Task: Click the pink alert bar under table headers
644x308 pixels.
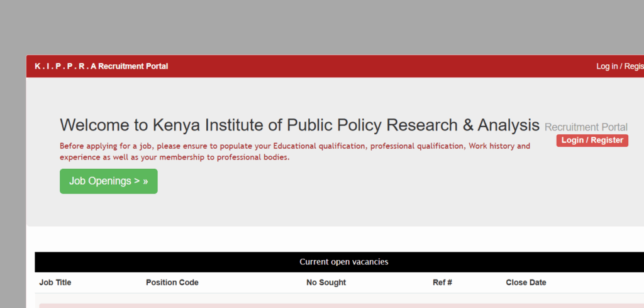Action: [340, 305]
